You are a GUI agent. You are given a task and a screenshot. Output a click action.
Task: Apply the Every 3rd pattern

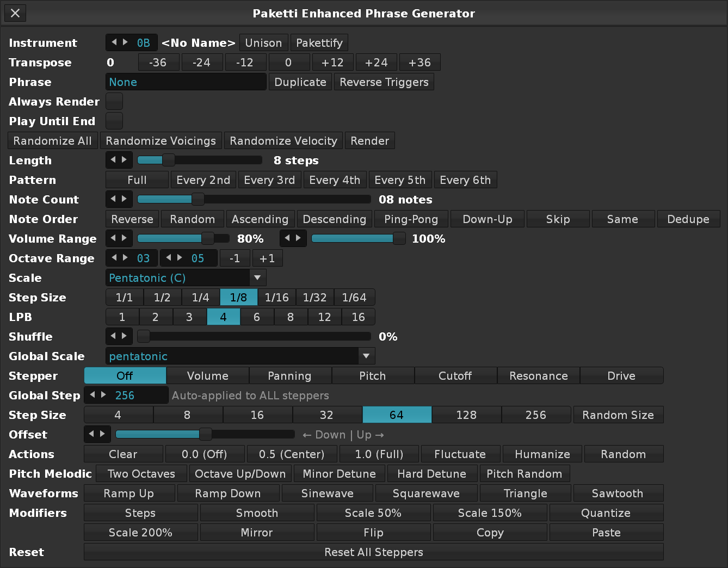269,180
